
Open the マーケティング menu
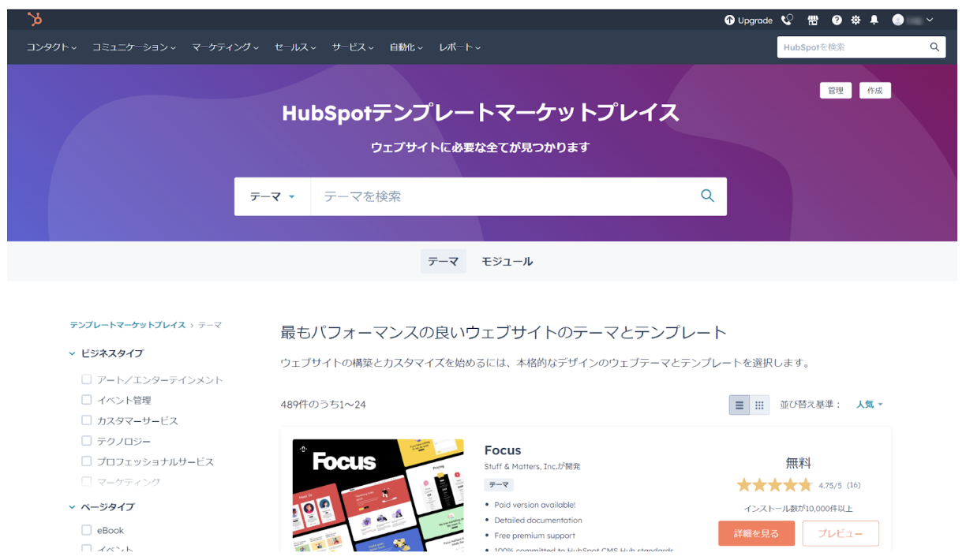[225, 47]
